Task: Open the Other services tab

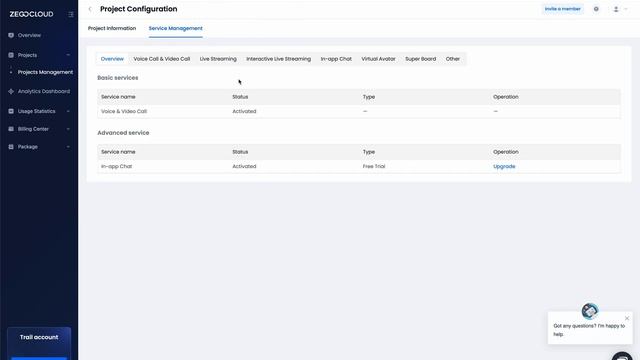Action: pos(453,59)
